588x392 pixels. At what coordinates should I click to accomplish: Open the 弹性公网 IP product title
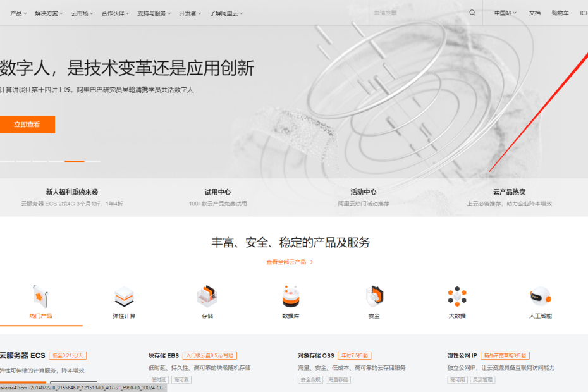(462, 355)
